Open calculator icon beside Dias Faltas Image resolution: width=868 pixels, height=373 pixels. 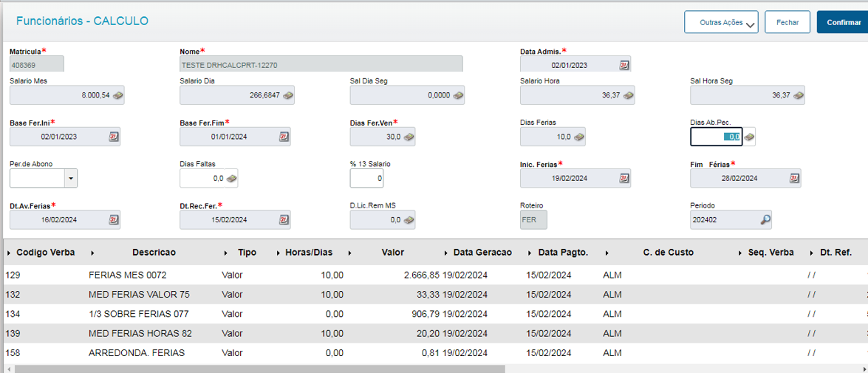(x=231, y=178)
